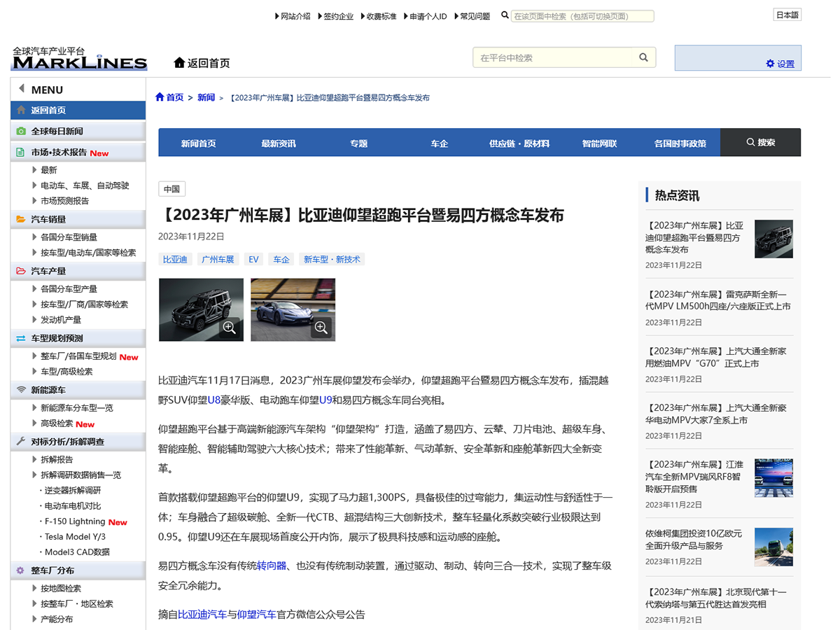Open the 车企 tab

point(440,143)
